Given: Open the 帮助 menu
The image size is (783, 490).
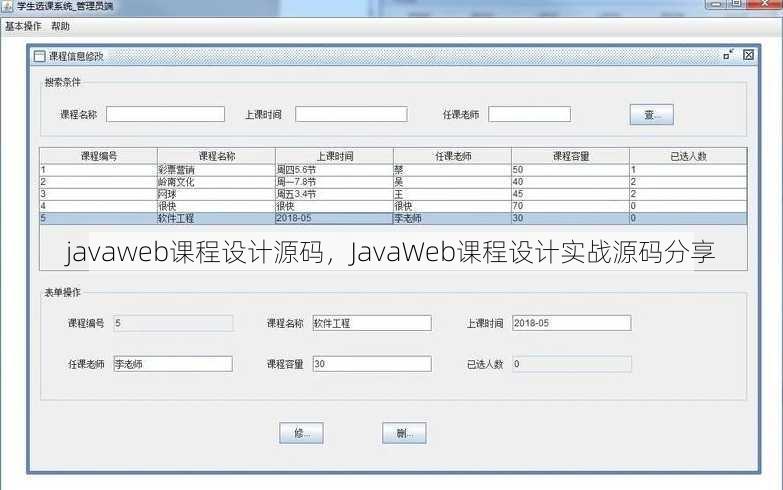Looking at the screenshot, I should click(60, 26).
